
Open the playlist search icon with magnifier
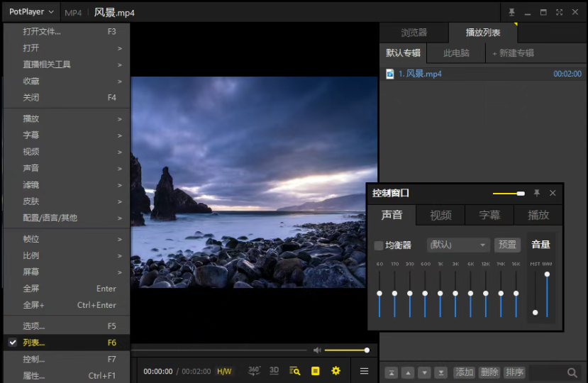coord(295,371)
